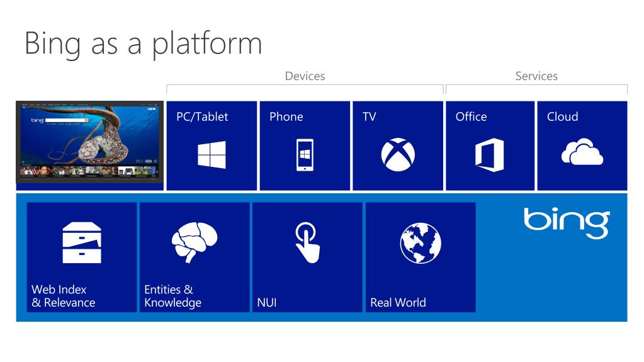Click the Bing as a platform title

(x=143, y=44)
